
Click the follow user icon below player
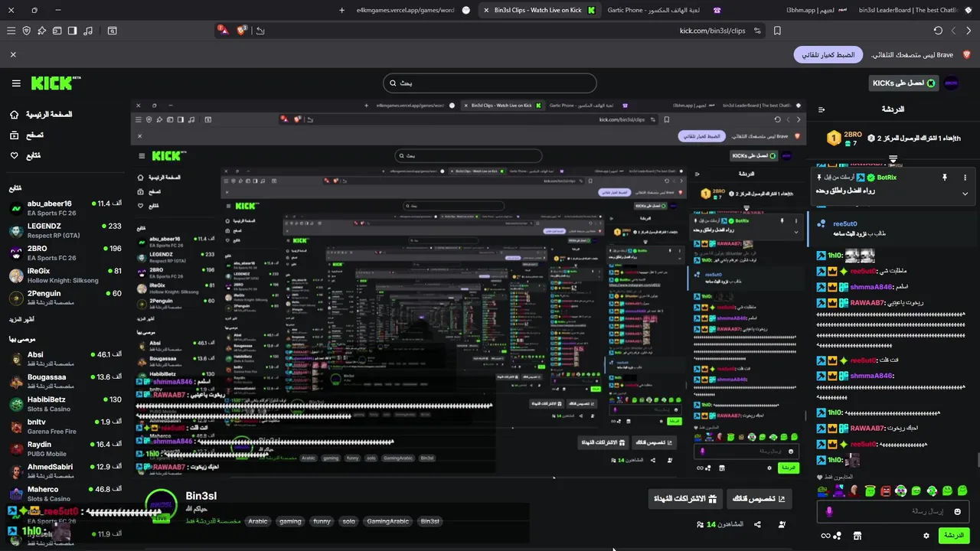[782, 524]
